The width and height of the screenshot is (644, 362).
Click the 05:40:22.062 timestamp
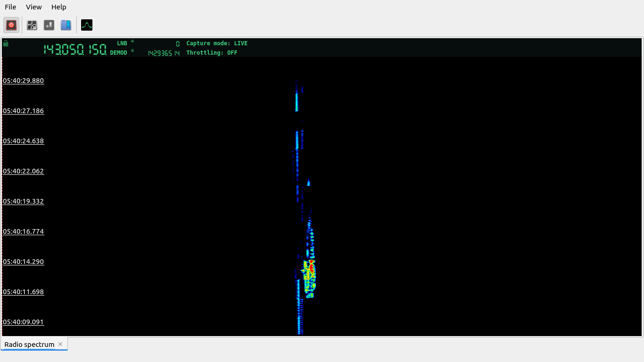24,171
